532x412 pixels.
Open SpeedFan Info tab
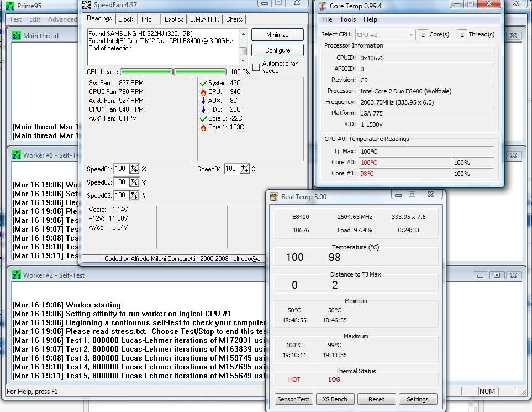point(146,19)
